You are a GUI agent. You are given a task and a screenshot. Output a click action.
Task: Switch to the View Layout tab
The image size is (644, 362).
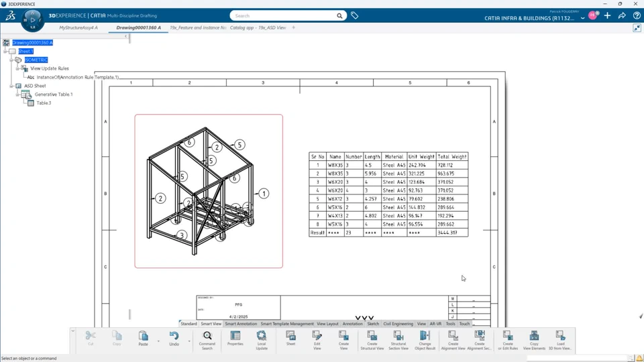click(328, 324)
